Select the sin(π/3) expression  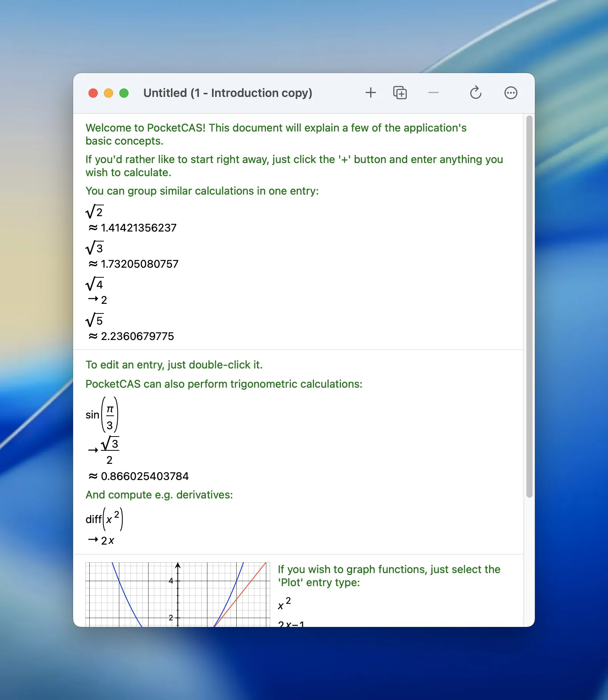click(x=102, y=415)
